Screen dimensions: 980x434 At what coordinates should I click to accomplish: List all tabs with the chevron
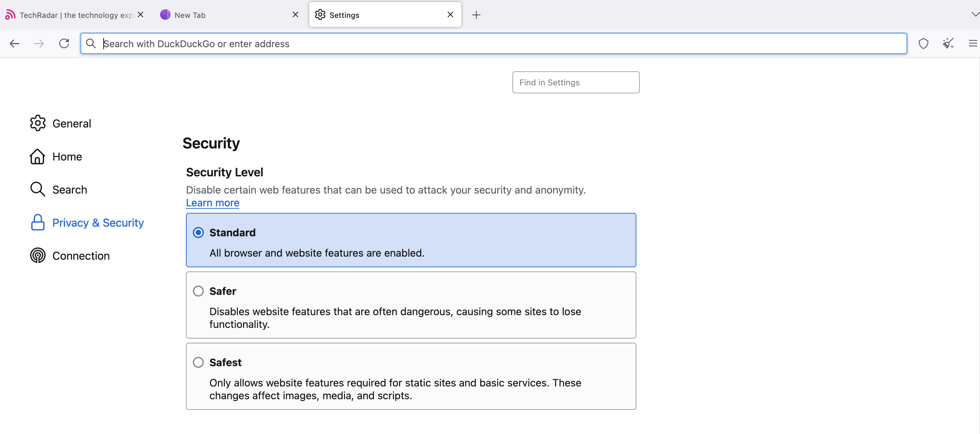[x=975, y=14]
